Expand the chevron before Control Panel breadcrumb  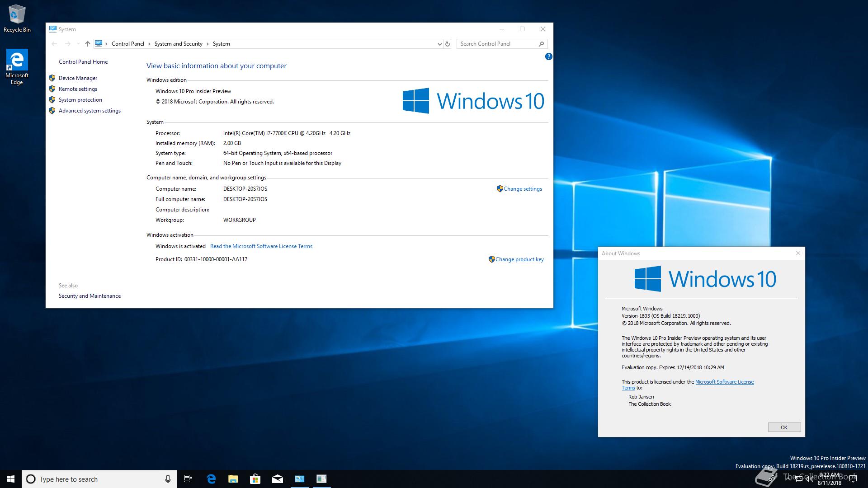(107, 44)
